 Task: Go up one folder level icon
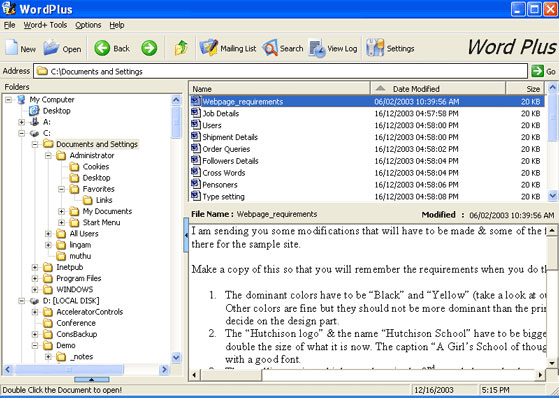181,48
